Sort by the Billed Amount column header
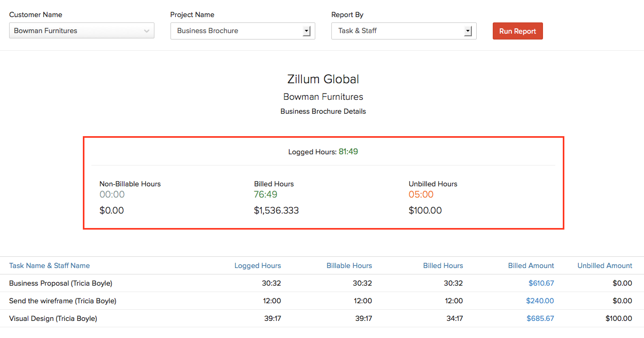Screen dimensions: 644x338 (531, 265)
